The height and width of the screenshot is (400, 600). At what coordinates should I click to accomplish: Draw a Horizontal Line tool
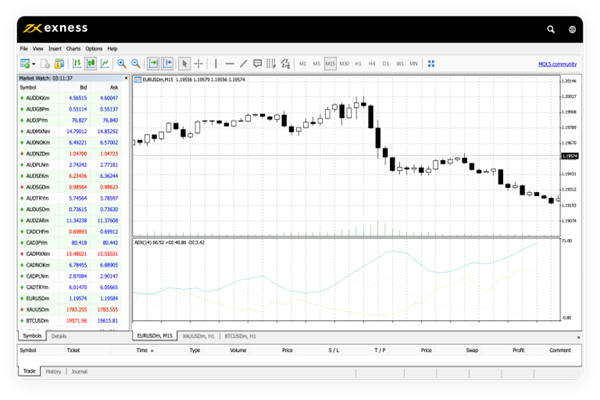pos(230,64)
